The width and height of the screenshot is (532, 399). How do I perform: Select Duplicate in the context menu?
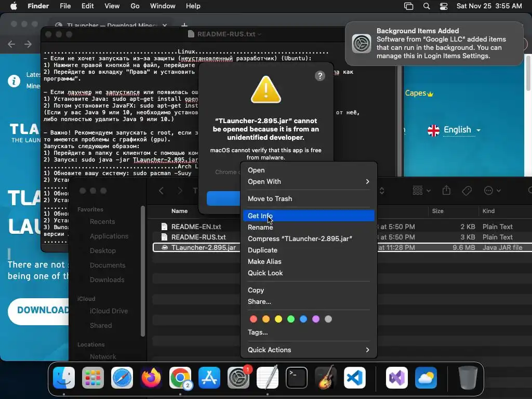309,250
